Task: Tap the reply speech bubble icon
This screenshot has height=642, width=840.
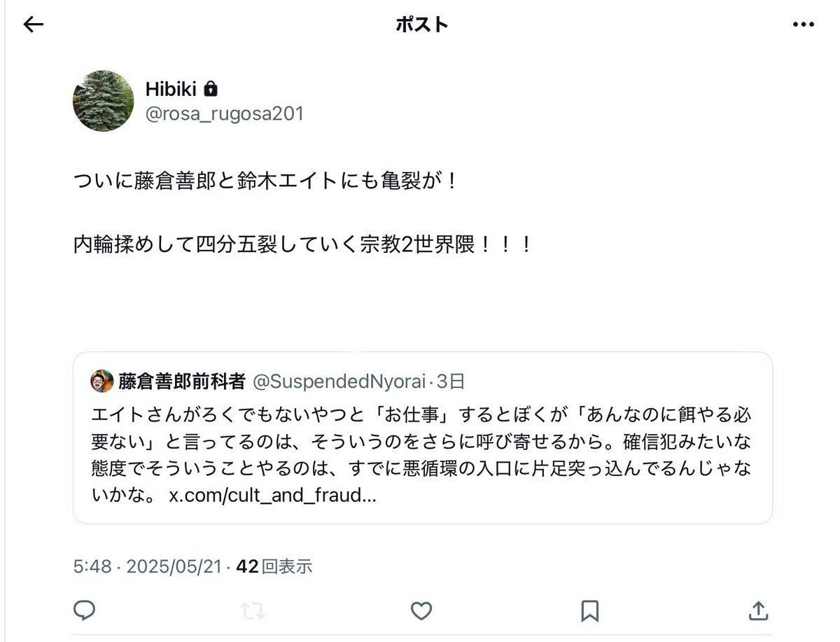Action: pos(85,610)
